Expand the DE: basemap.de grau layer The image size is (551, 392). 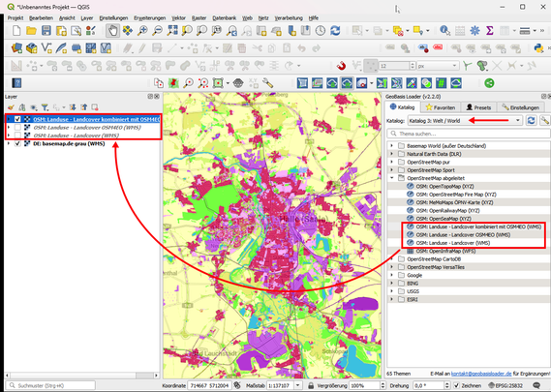pos(9,143)
